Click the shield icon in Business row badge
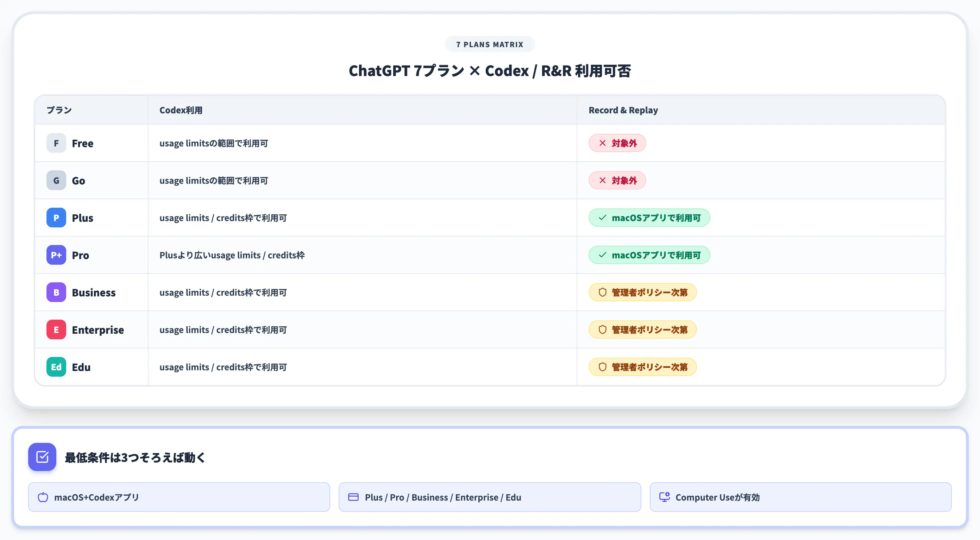This screenshot has width=980, height=540. click(603, 292)
